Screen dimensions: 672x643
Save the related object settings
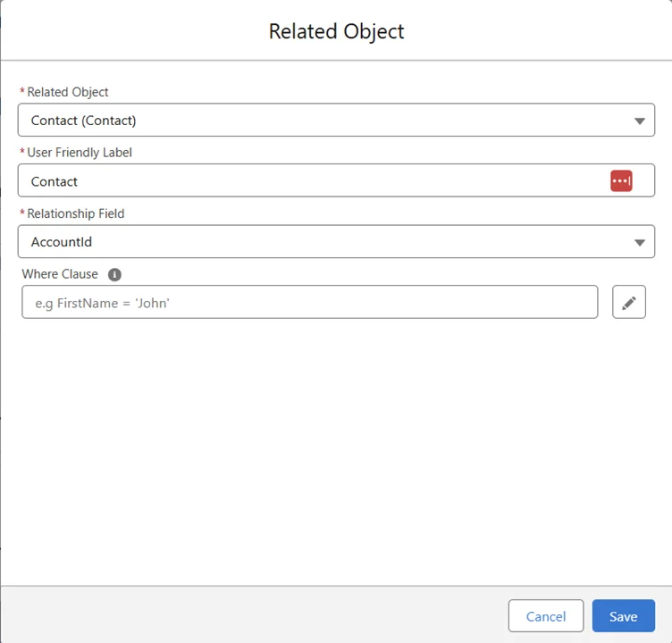623,616
